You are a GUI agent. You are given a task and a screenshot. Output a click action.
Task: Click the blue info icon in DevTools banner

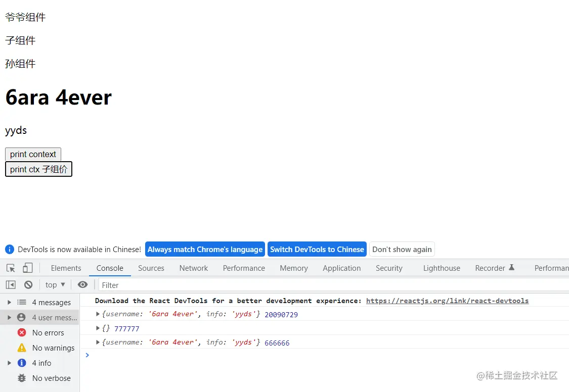pyautogui.click(x=10, y=249)
